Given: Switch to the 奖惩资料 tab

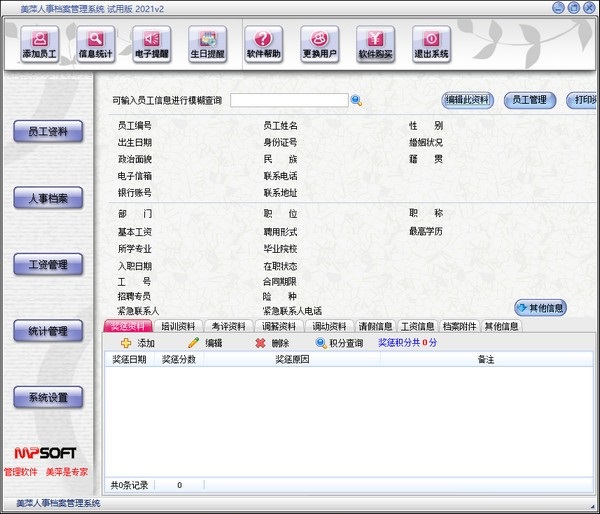Looking at the screenshot, I should point(128,326).
